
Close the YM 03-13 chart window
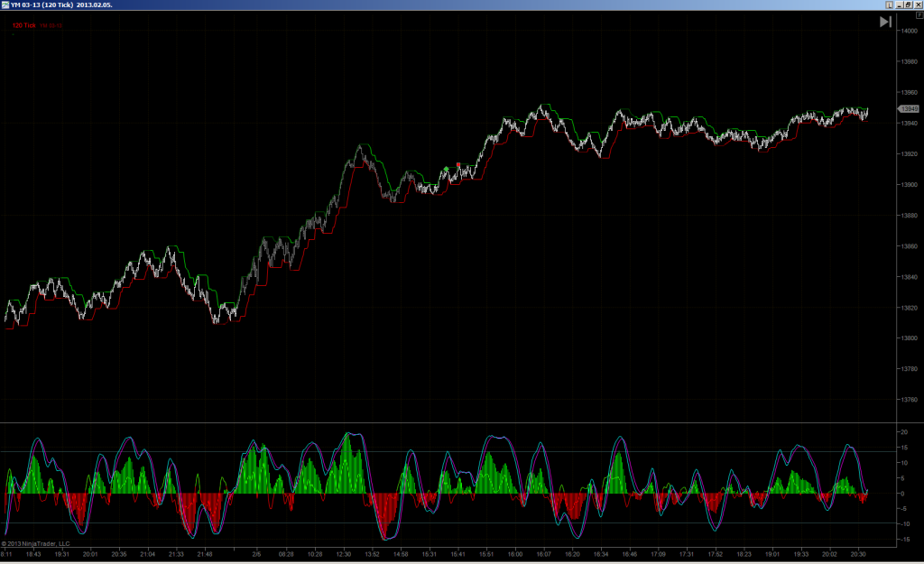click(918, 5)
